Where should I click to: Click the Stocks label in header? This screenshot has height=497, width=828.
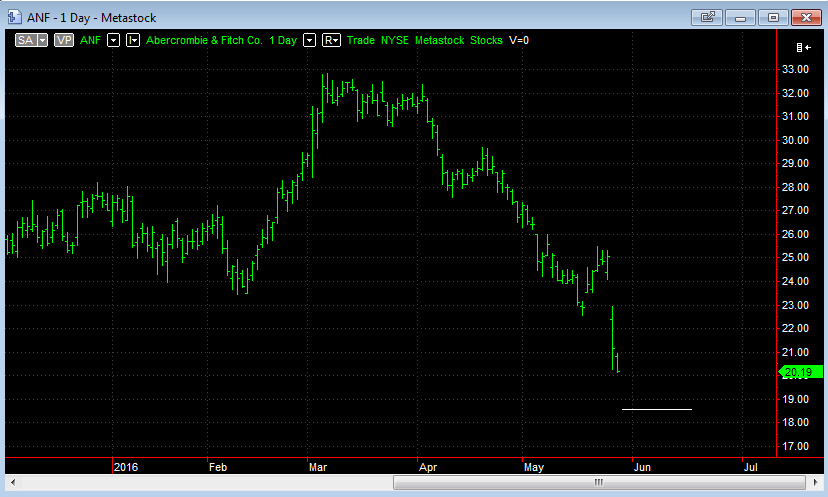(486, 40)
